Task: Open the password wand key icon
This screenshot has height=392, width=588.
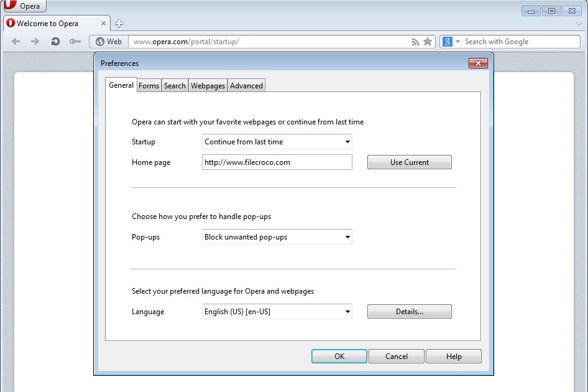Action: [x=75, y=41]
